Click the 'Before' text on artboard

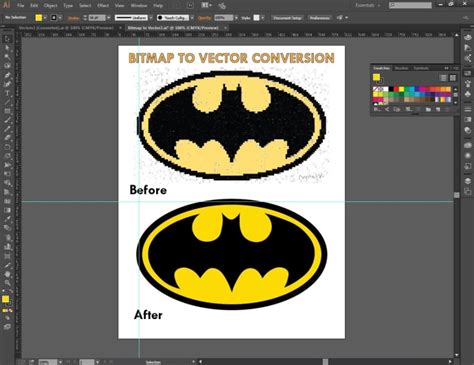(x=148, y=190)
